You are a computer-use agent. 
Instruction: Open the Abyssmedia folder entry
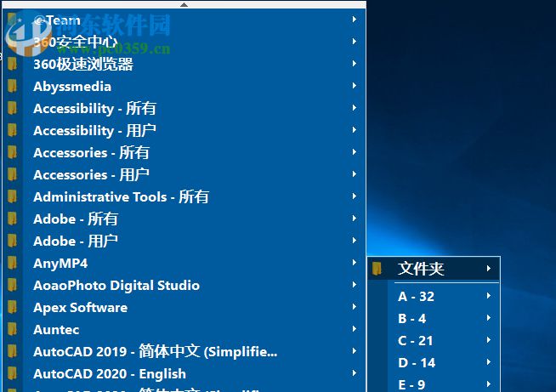[184, 86]
